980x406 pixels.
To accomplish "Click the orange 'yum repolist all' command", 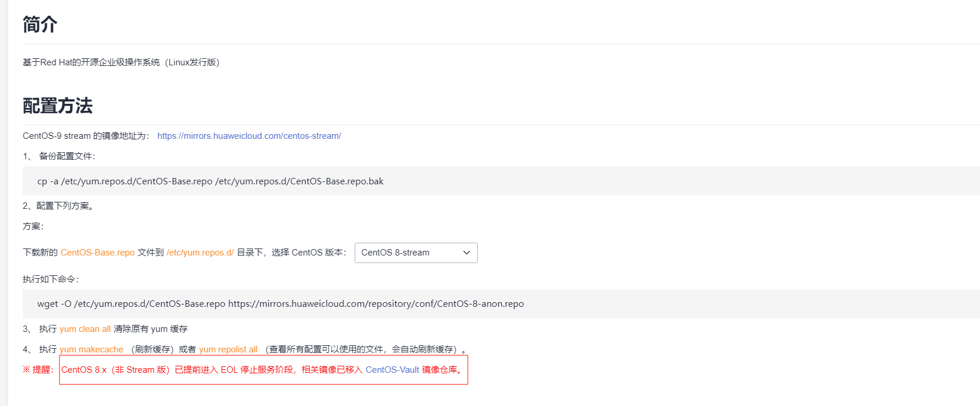I will pos(228,349).
